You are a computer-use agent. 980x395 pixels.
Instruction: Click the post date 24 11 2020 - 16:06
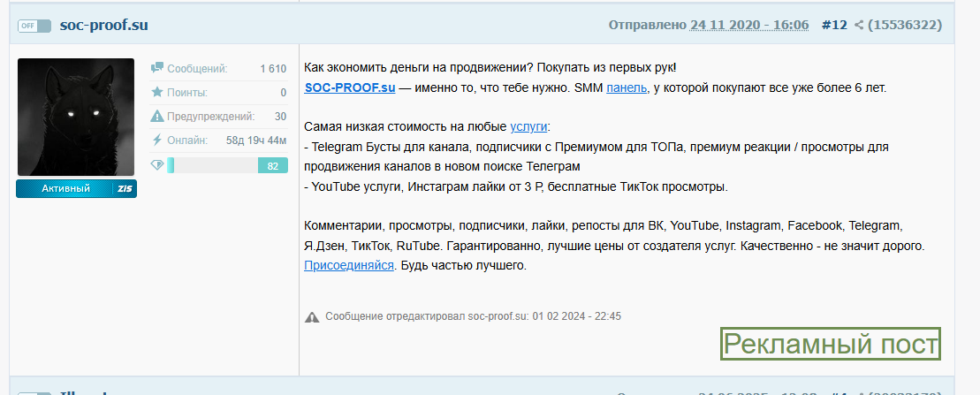coord(748,25)
